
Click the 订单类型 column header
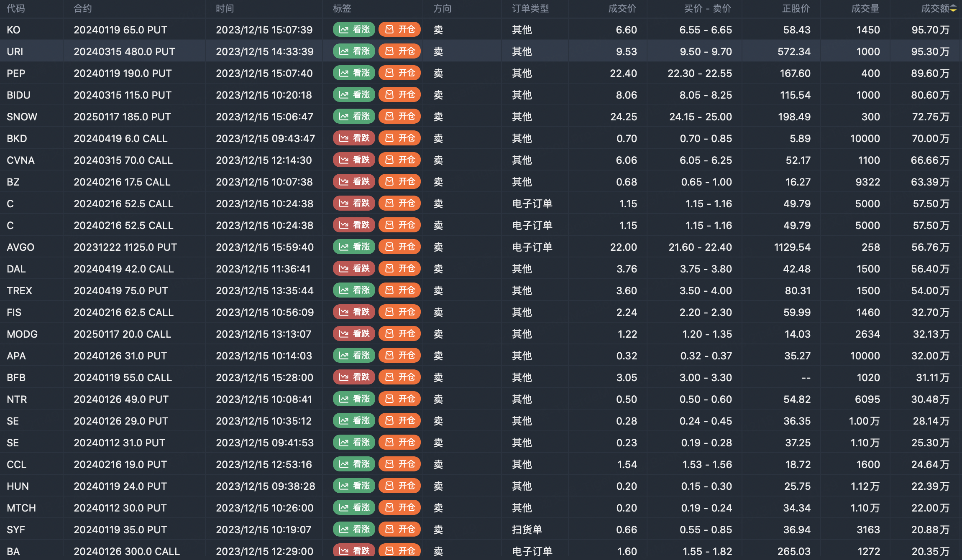pyautogui.click(x=530, y=9)
